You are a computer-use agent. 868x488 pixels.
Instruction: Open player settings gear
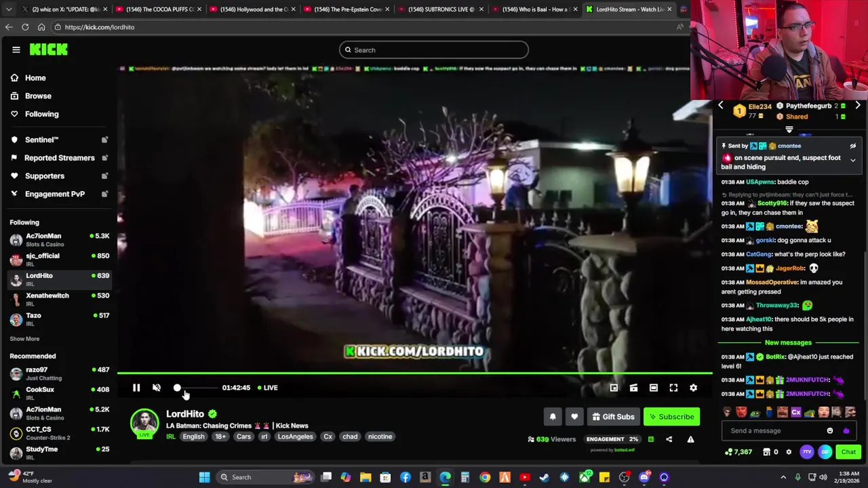(693, 388)
